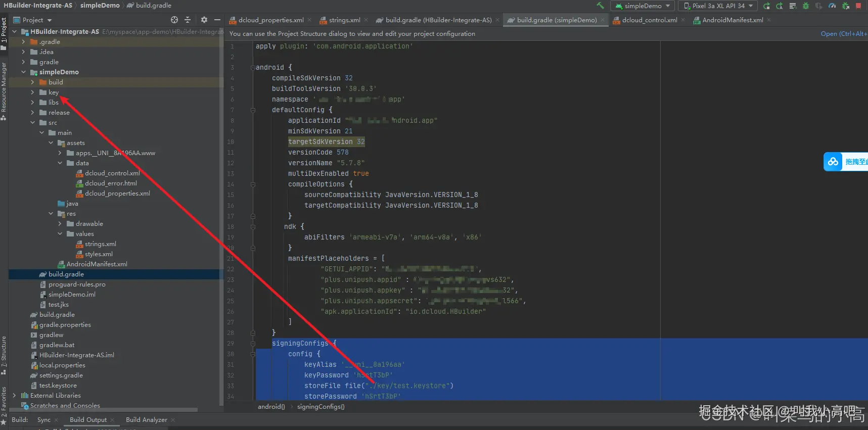Hide the Project tool window

point(217,20)
